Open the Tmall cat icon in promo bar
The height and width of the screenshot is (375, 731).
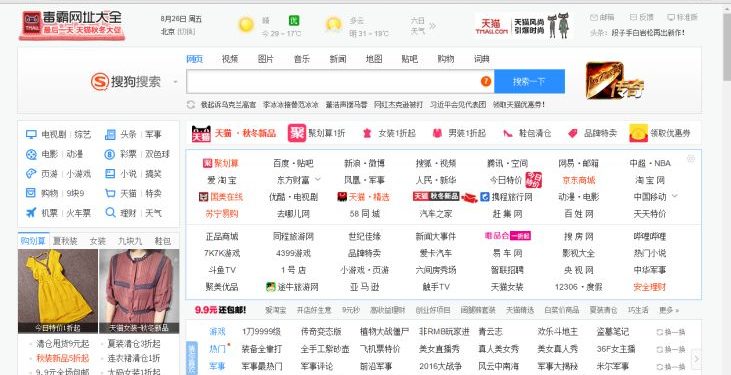click(x=201, y=133)
